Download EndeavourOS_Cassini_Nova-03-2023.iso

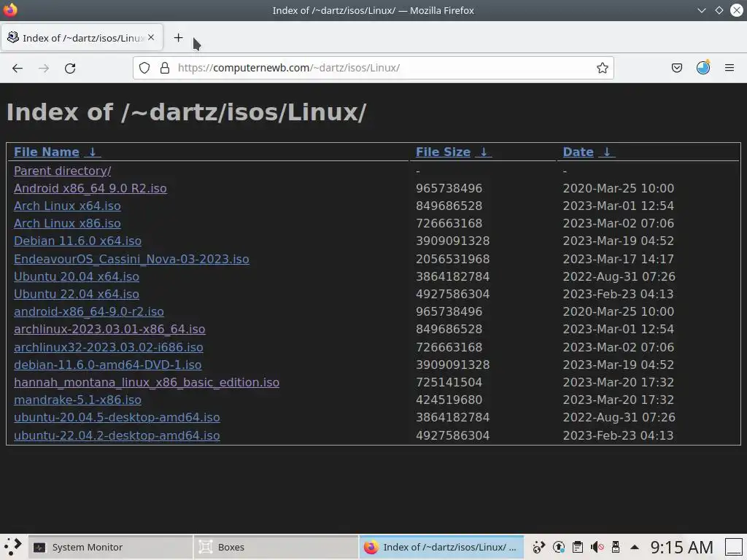131,260
